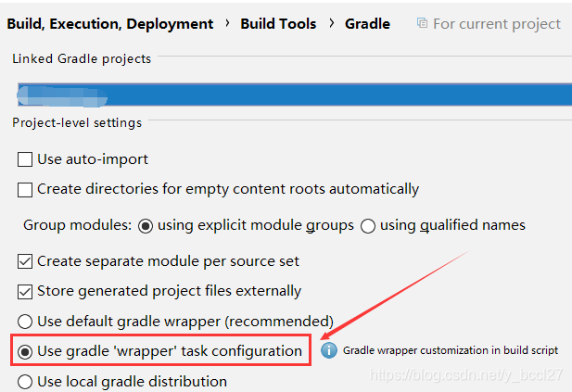This screenshot has height=392, width=572.
Task: Select Use gradle 'wrapper' task configuration
Action: 25,352
